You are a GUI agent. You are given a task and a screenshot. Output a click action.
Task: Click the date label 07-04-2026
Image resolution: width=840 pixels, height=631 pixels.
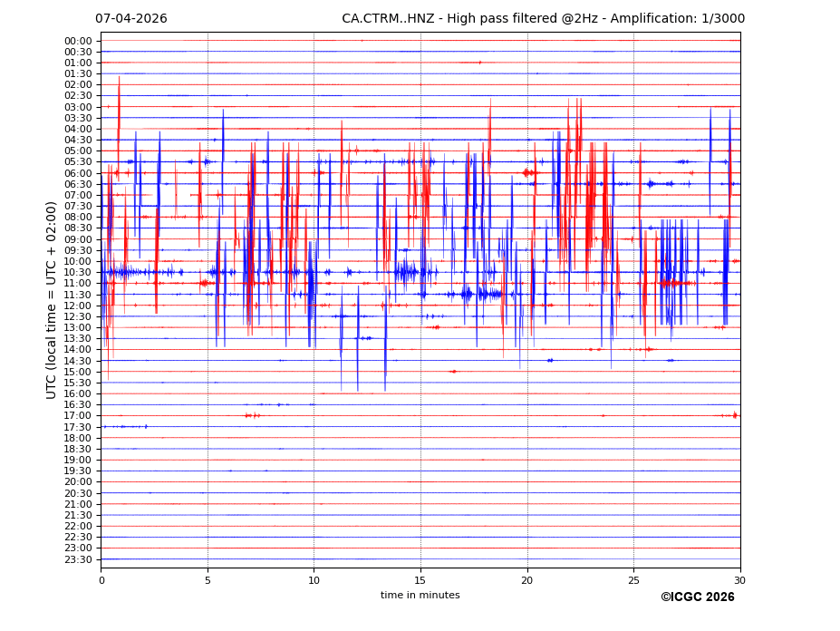tap(131, 19)
